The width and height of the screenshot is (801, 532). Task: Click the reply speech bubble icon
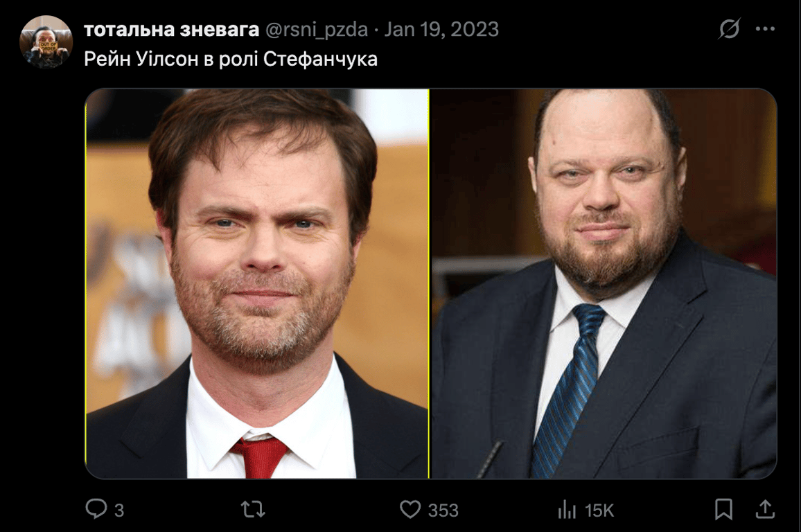96,509
